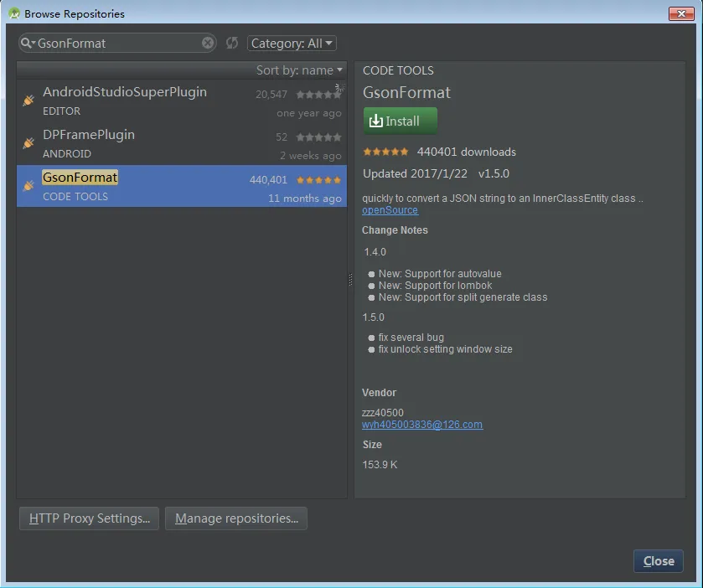Click the window's red X close button
Screen dimensions: 703x588
coord(681,13)
